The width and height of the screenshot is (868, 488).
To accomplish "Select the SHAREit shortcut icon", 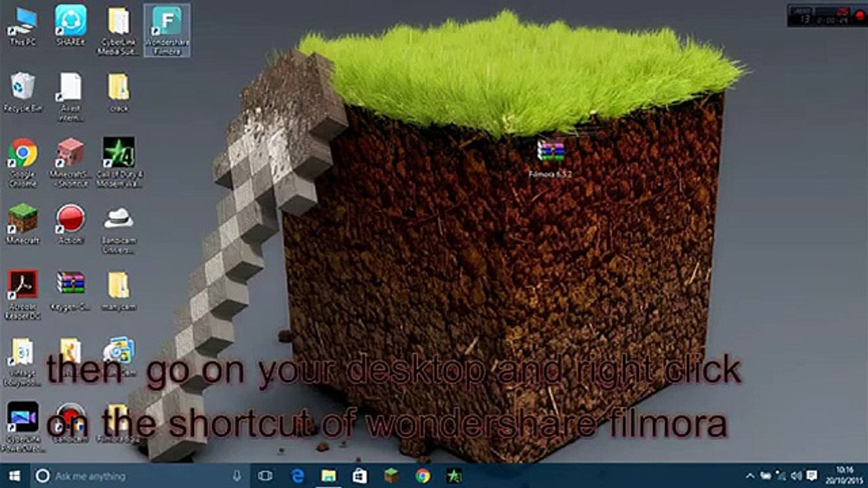I will pyautogui.click(x=71, y=26).
